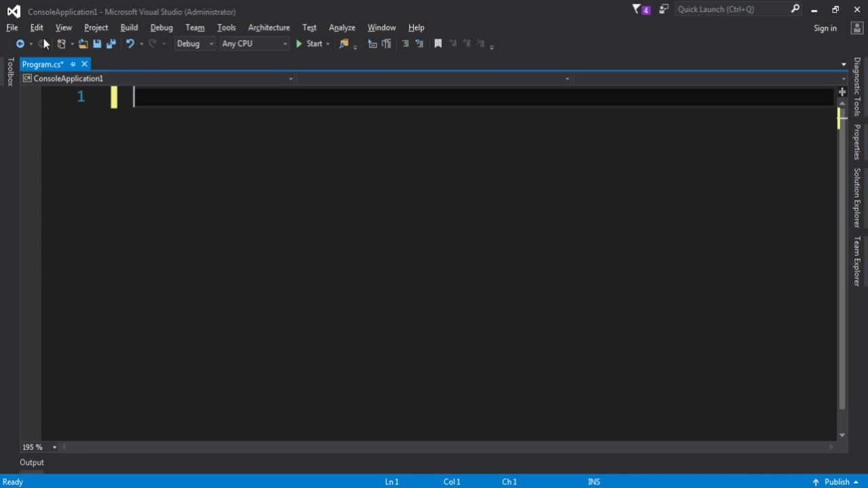Viewport: 868px width, 488px height.
Task: Click the increase indent icon
Action: click(x=387, y=43)
